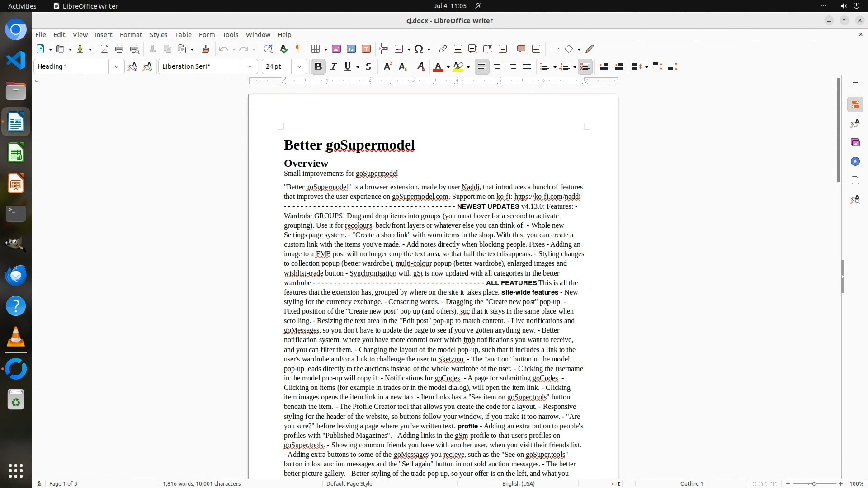
Task: Open the 24 pt font size dropdown
Action: coord(299,66)
